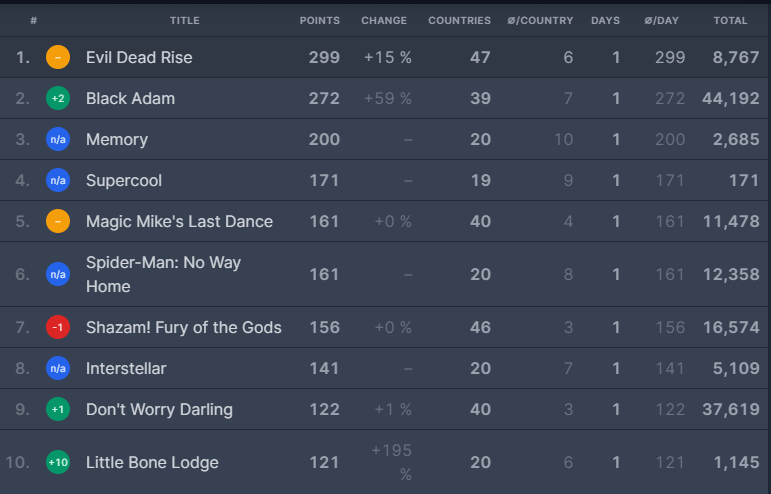Click the red -1 badge beside Shazam

[58, 327]
